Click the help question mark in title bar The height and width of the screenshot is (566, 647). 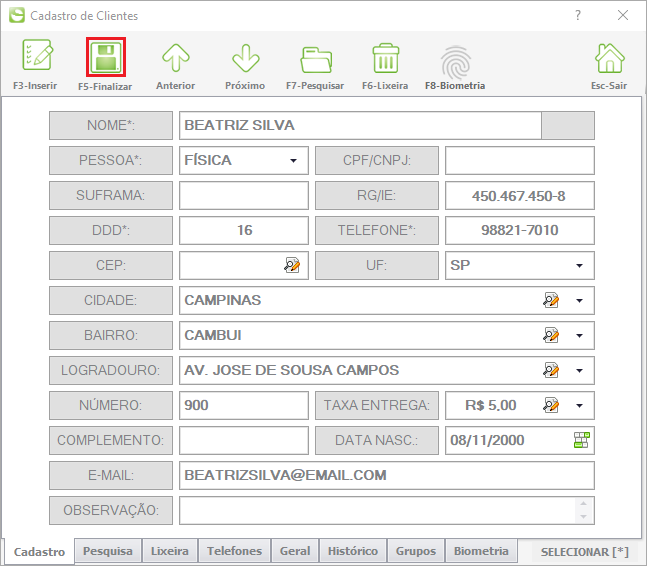578,16
